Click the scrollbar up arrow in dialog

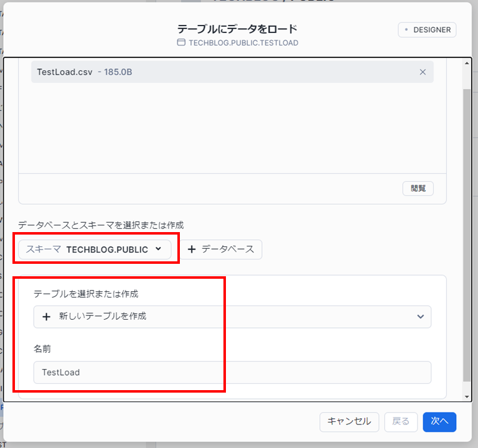coord(467,63)
